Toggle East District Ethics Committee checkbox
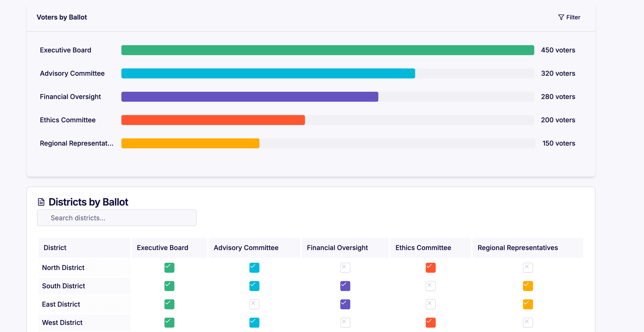The image size is (644, 332). (x=431, y=304)
